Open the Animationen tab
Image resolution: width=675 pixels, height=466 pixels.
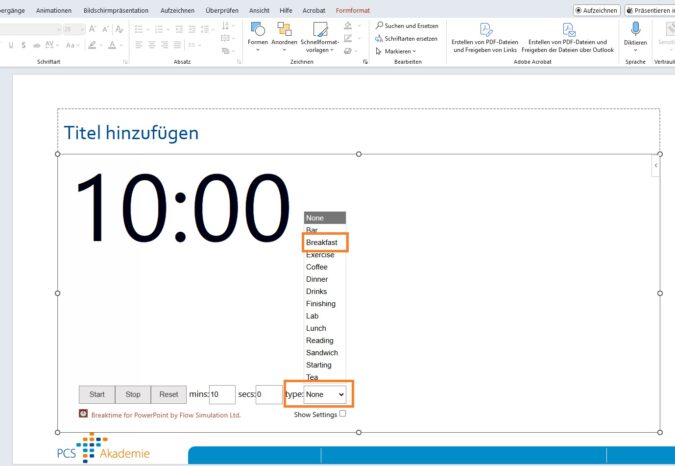(54, 10)
